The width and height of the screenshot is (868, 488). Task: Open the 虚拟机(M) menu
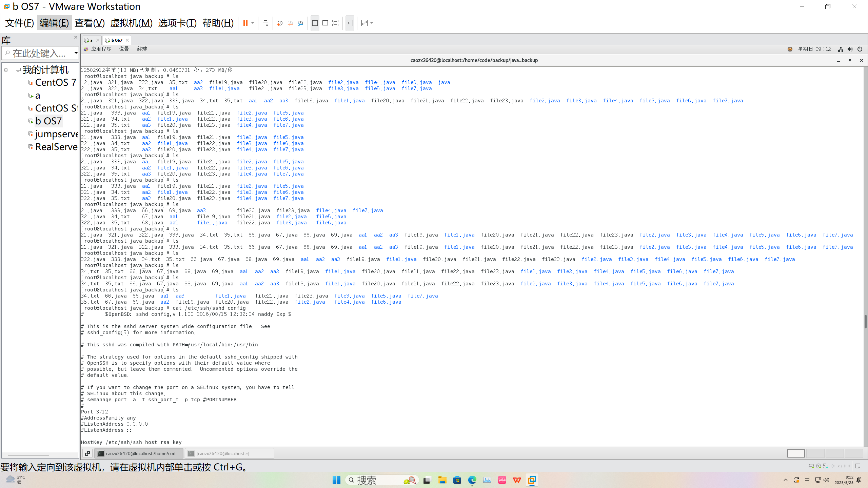131,23
